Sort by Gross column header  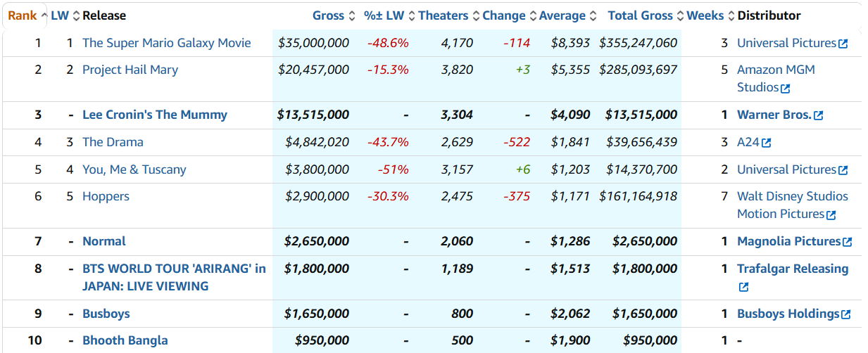point(328,15)
